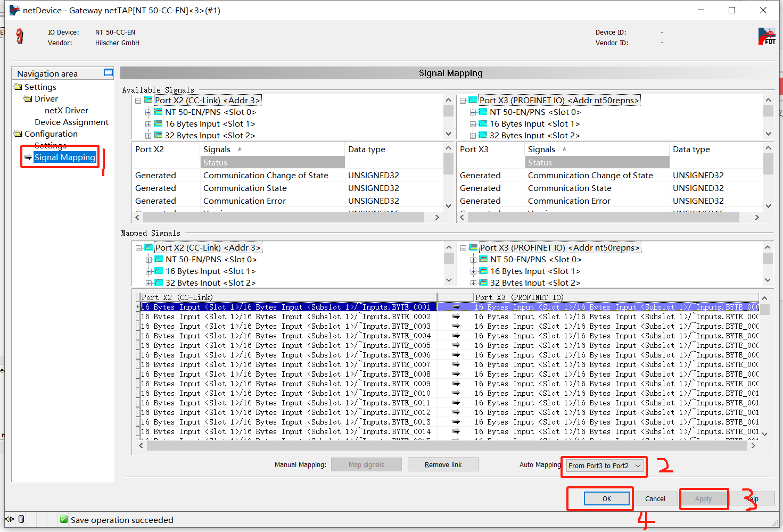Click Port X3 PROFINET IO module icon in Available Signals
The width and height of the screenshot is (783, 532).
[473, 100]
